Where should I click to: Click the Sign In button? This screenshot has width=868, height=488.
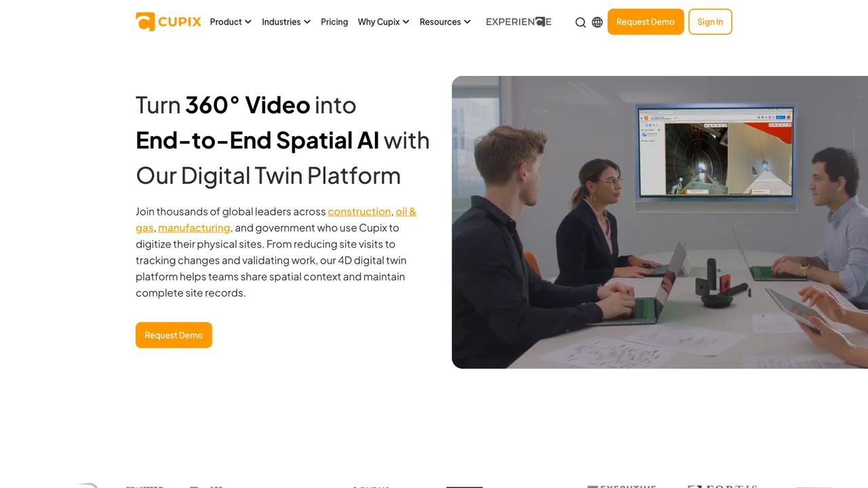[x=710, y=22]
